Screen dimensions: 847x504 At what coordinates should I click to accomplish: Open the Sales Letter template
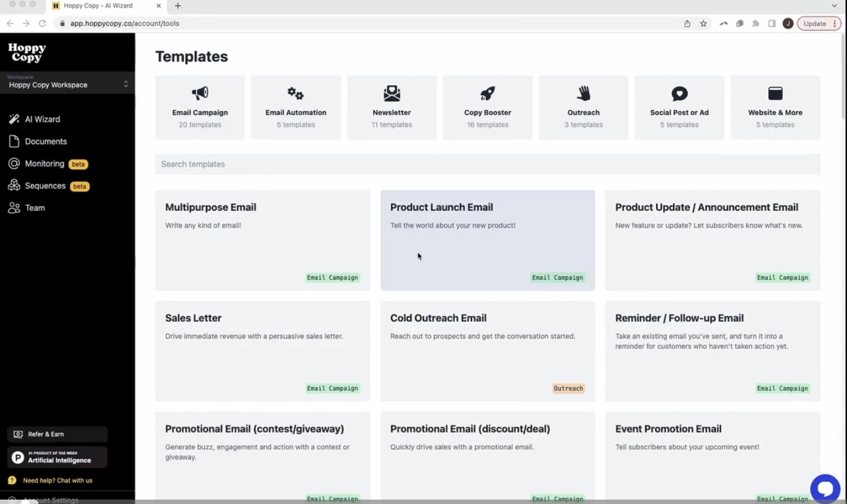263,351
